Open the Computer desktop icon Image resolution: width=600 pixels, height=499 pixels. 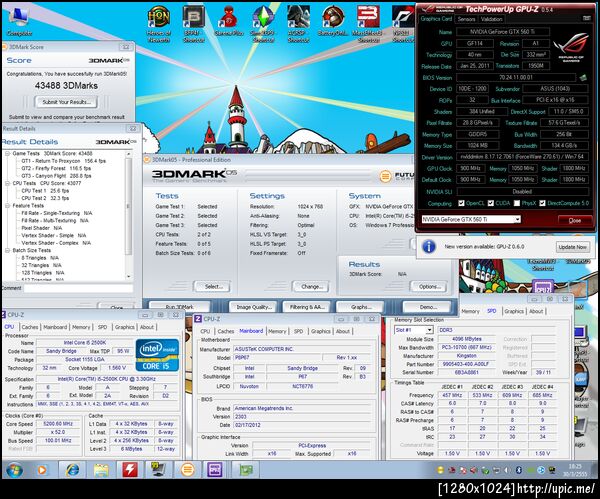[x=19, y=21]
